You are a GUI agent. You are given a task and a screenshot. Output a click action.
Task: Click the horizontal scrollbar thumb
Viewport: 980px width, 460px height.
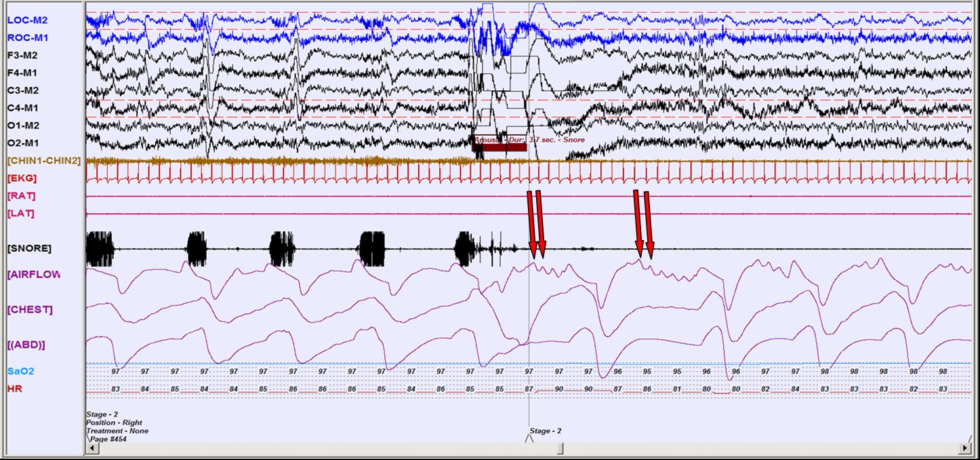[x=560, y=448]
